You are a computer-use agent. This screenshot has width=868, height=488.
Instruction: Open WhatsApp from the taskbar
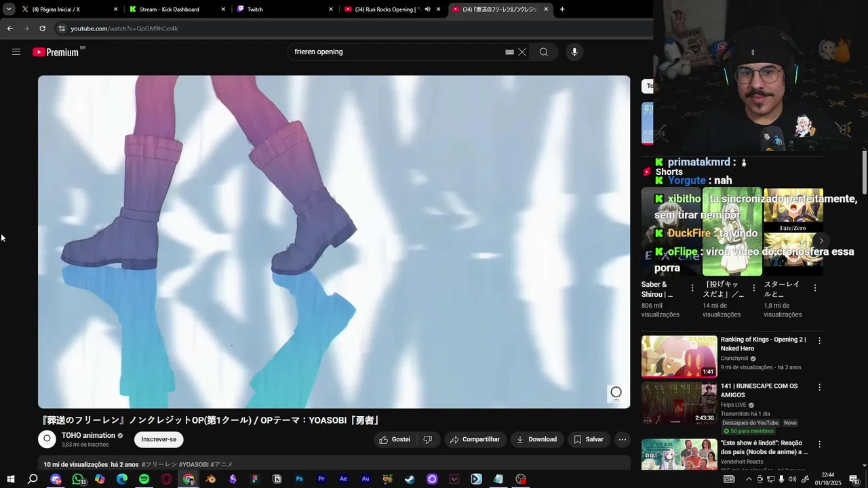78,479
